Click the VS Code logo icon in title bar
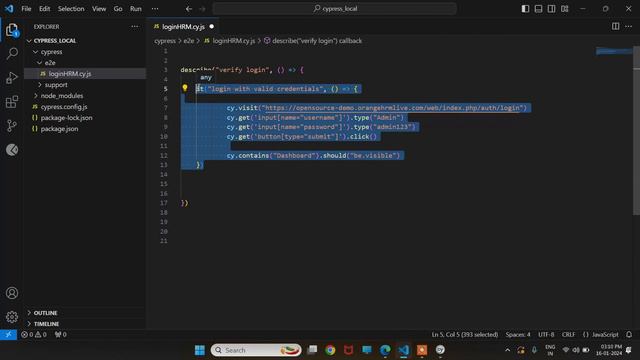The height and width of the screenshot is (360, 640). click(x=9, y=9)
